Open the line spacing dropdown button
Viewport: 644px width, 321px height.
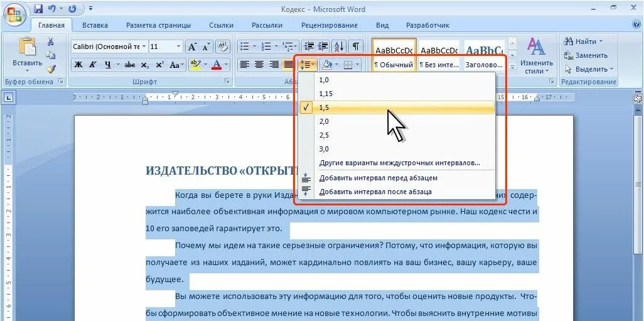pyautogui.click(x=308, y=65)
